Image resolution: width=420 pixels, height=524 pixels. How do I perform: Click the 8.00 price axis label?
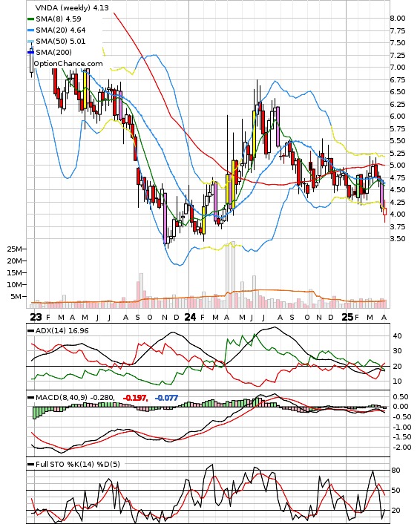tap(398, 19)
